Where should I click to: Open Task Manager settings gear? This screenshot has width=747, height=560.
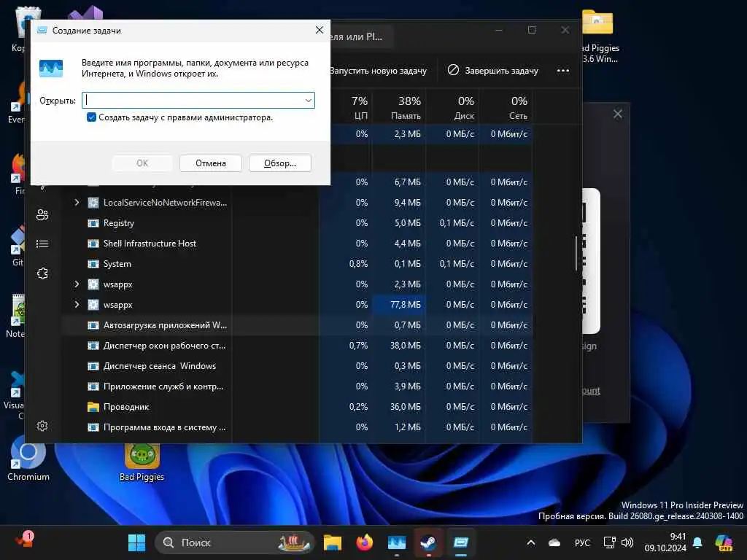pos(42,426)
